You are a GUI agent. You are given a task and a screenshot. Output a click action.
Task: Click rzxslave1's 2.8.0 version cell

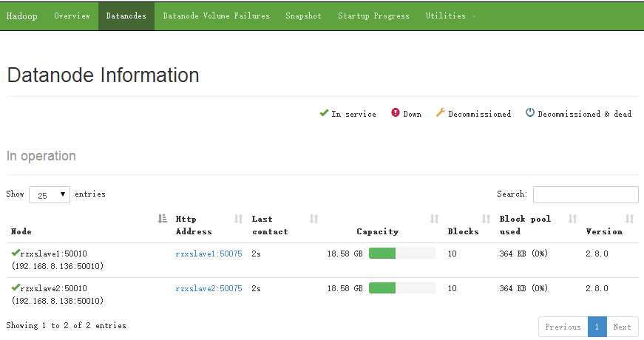coord(597,254)
